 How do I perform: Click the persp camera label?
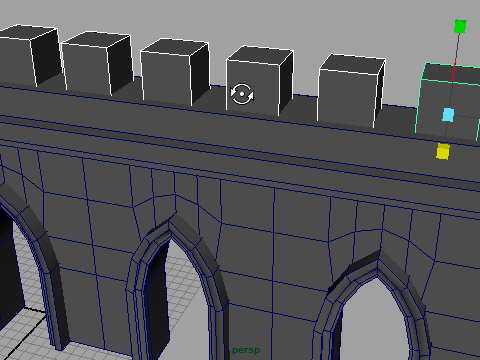click(x=246, y=350)
